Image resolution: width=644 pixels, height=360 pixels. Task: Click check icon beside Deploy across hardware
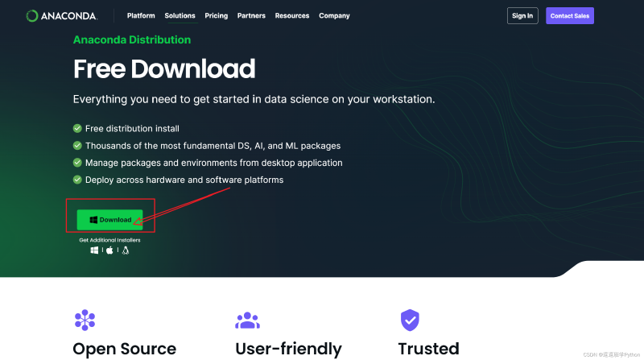77,180
